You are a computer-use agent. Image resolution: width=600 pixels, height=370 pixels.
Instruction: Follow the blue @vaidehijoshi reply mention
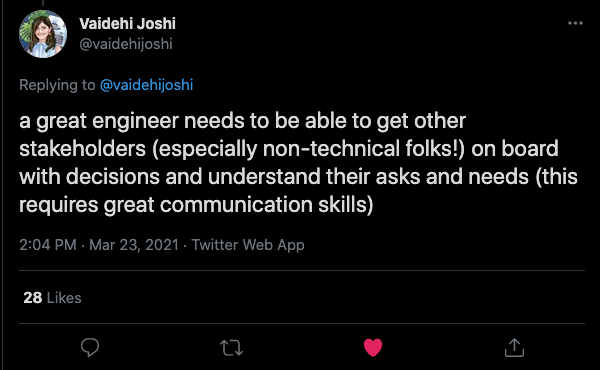pyautogui.click(x=147, y=85)
